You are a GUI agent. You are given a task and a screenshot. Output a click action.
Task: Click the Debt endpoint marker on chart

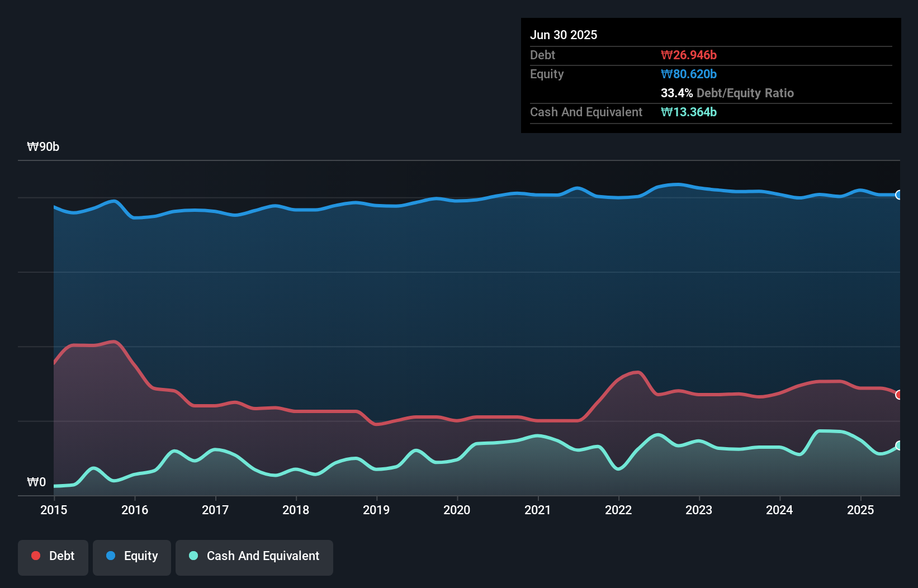click(x=898, y=395)
